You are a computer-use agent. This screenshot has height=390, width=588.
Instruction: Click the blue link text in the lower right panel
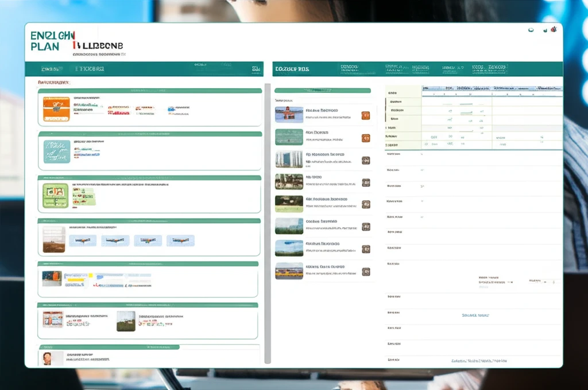coord(475,315)
